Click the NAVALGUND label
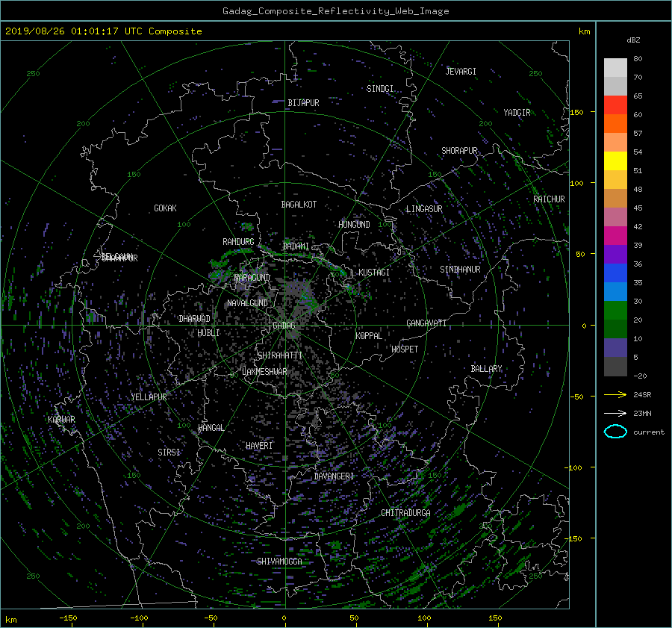 coord(247,303)
